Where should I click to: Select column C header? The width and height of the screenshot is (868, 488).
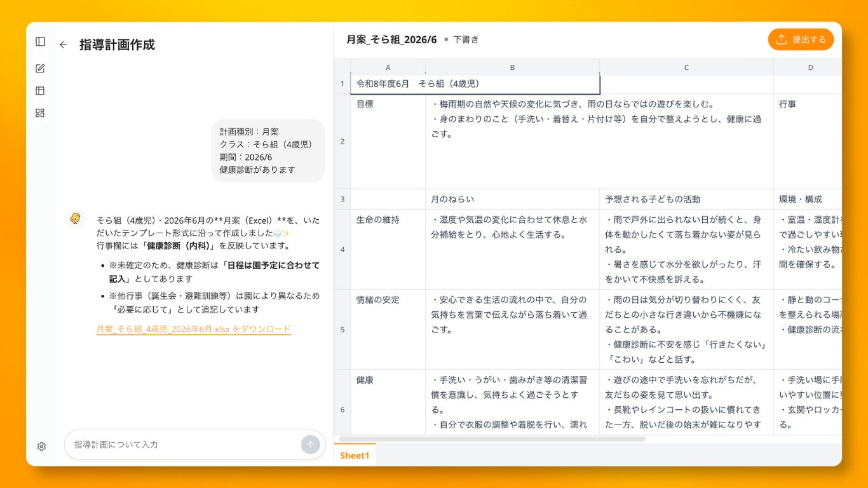(x=686, y=67)
